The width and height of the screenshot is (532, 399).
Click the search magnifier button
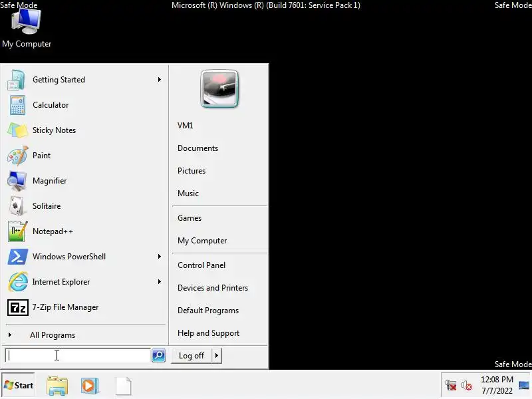click(x=158, y=355)
